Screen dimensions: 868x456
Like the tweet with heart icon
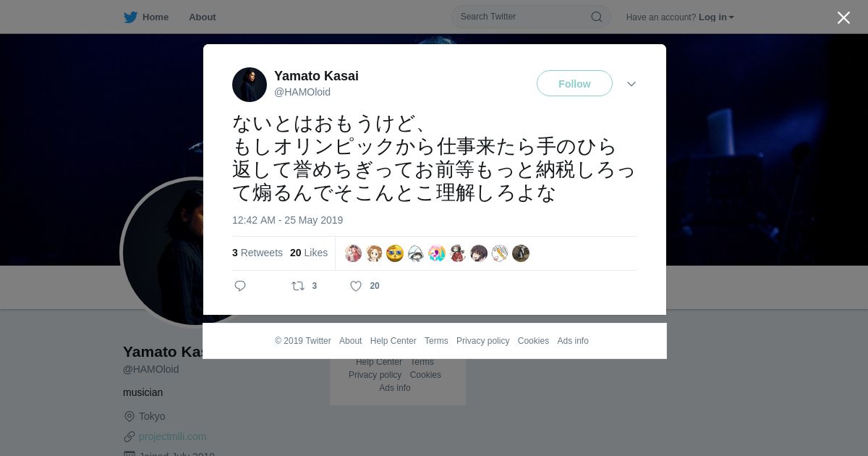tap(356, 286)
